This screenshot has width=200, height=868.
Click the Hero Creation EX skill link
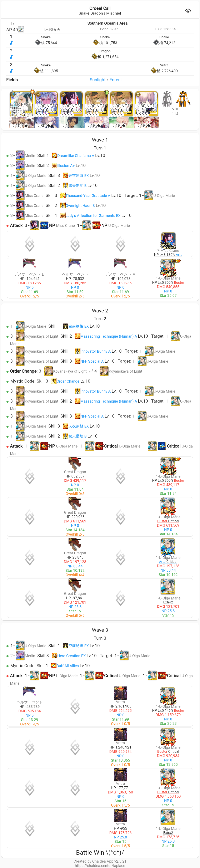71,656
